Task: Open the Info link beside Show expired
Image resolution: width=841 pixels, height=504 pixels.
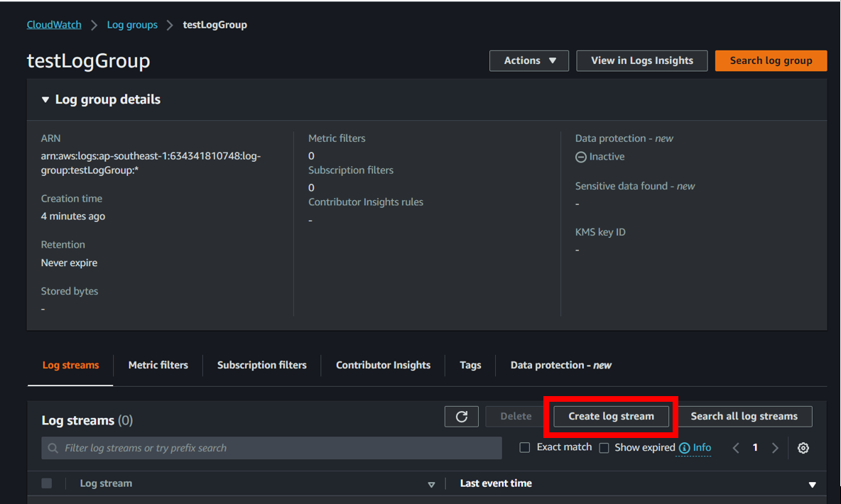Action: pos(702,448)
